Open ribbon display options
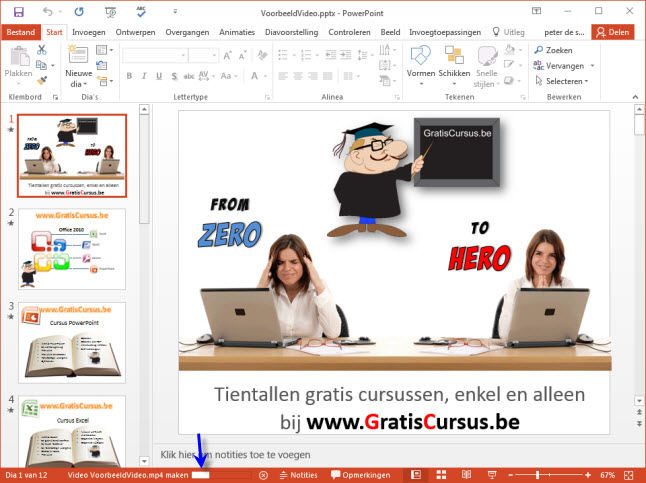The width and height of the screenshot is (646, 483). (x=536, y=11)
